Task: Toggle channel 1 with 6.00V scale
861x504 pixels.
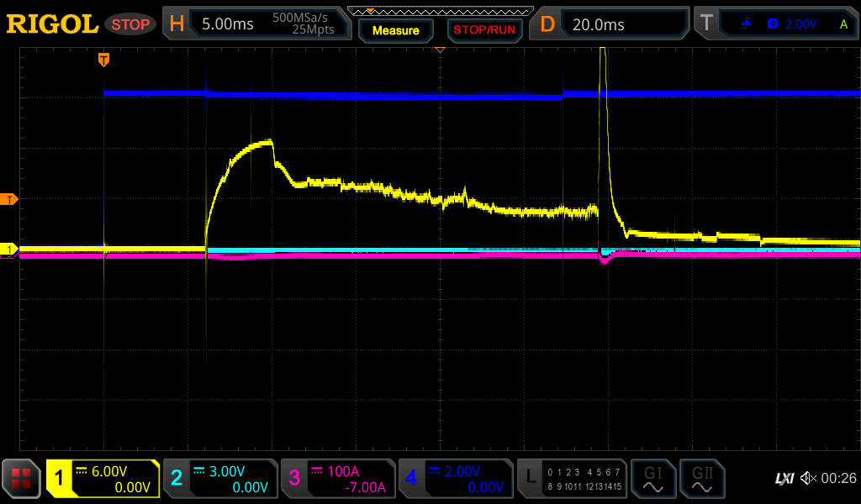Action: [x=103, y=479]
